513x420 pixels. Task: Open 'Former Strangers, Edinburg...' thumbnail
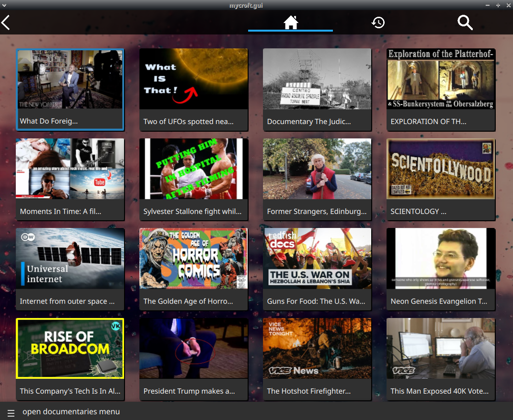pos(317,169)
